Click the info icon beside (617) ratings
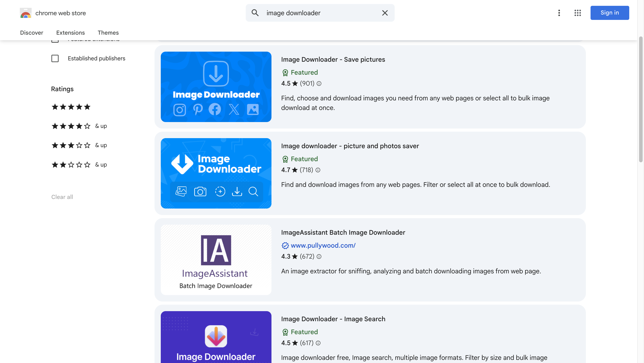The image size is (644, 363). 318,343
